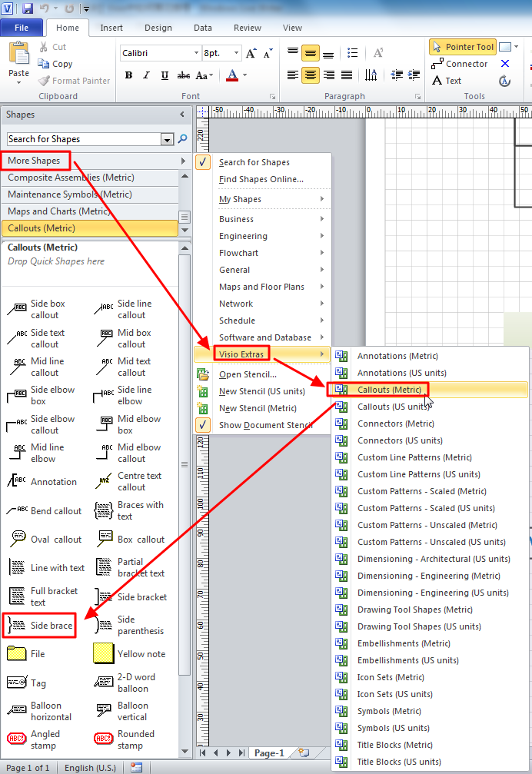The height and width of the screenshot is (774, 532).
Task: Switch to the Review ribbon tab
Action: 248,28
